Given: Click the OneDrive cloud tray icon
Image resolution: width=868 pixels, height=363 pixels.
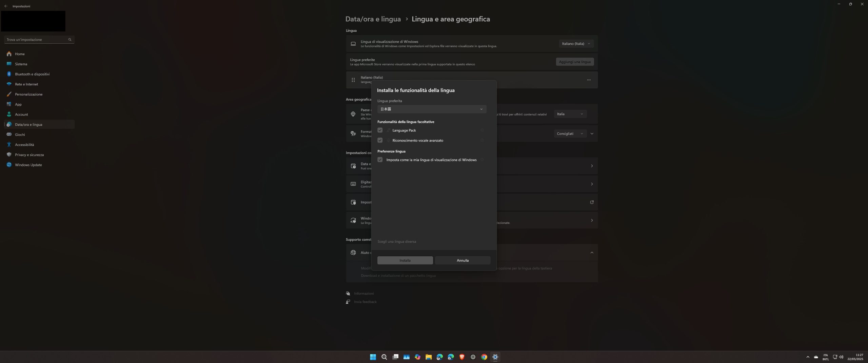Looking at the screenshot, I should tap(816, 357).
